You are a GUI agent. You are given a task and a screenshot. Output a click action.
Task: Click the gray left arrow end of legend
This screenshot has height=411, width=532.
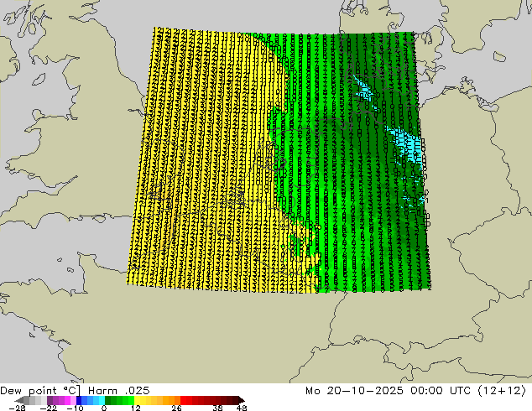point(19,400)
